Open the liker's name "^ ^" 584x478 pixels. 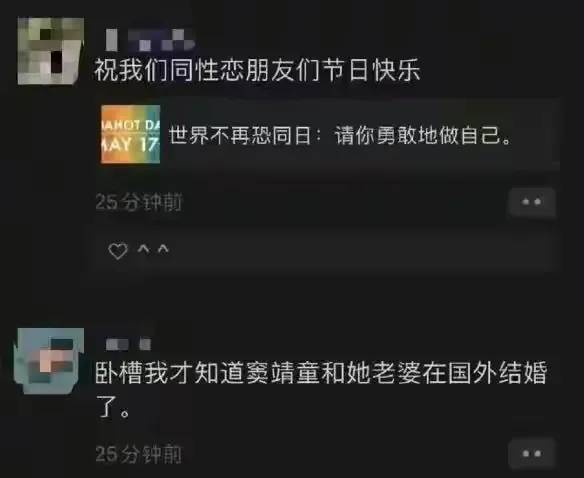pyautogui.click(x=153, y=250)
